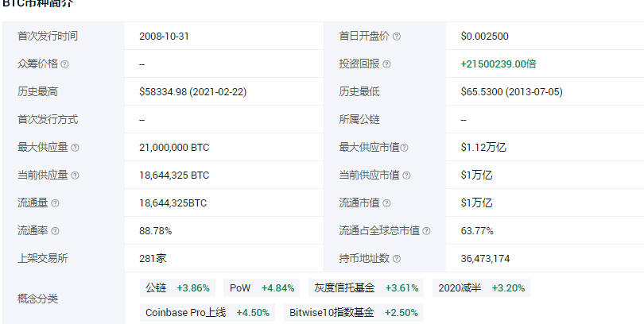The width and height of the screenshot is (644, 324).
Task: Click question mark icon beside 流通量
Action: click(x=55, y=203)
